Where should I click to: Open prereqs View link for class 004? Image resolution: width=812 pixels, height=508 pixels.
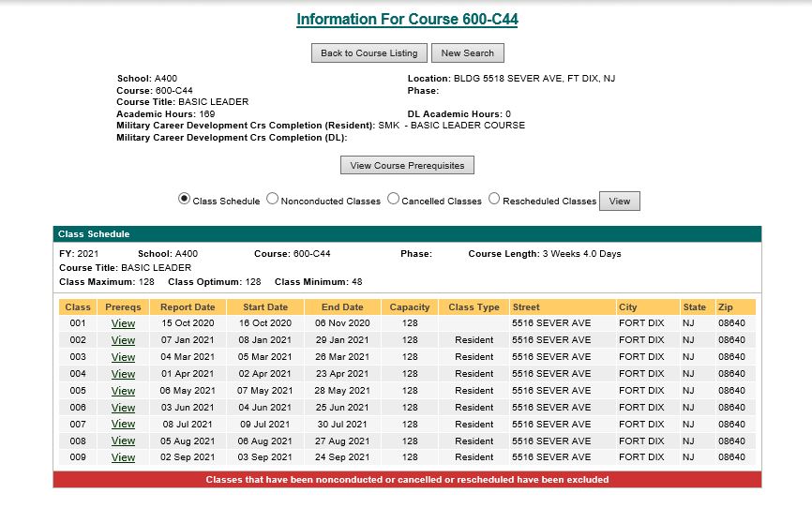pos(123,374)
